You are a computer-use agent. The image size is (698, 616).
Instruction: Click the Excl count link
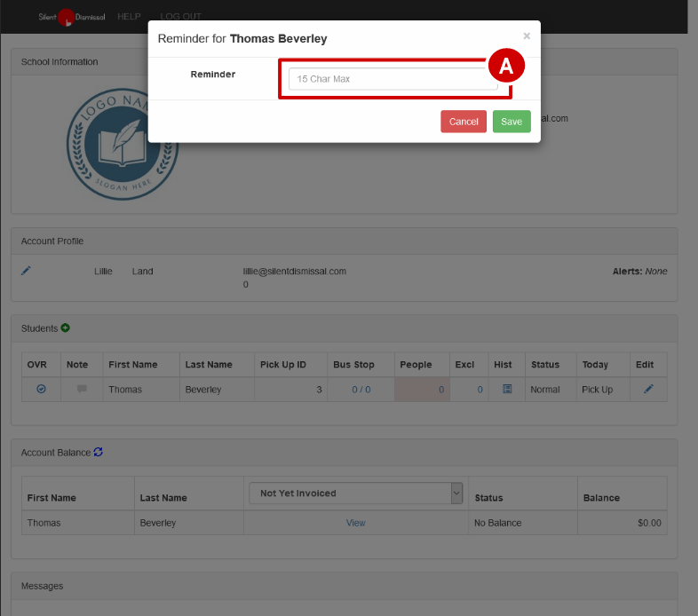(480, 390)
